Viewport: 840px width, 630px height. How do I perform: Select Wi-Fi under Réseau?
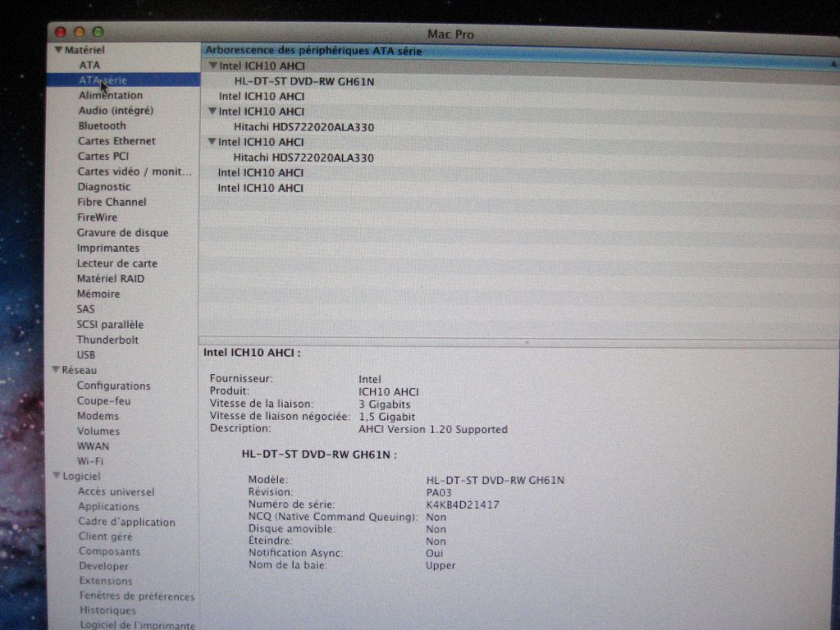pyautogui.click(x=90, y=461)
